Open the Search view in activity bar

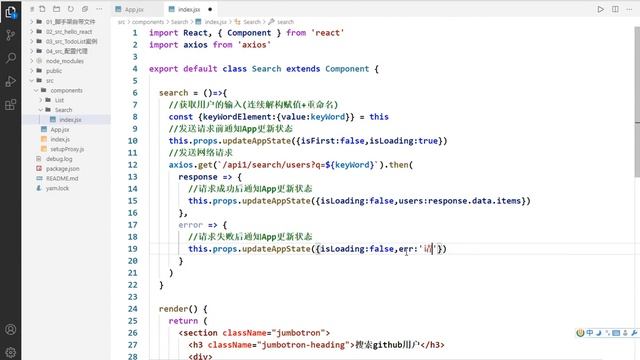point(11,58)
